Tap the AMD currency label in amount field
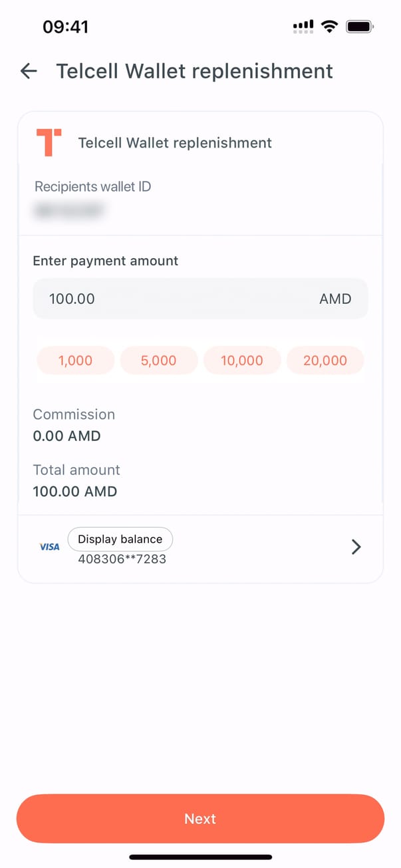The image size is (401, 868). point(335,299)
